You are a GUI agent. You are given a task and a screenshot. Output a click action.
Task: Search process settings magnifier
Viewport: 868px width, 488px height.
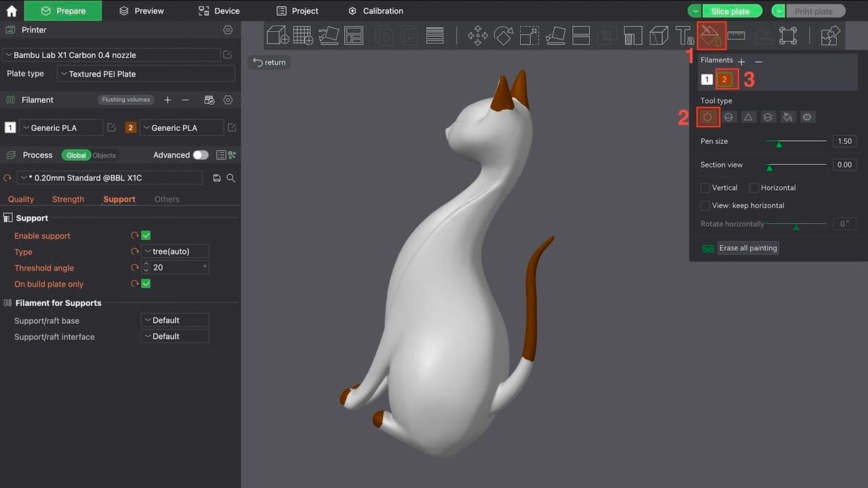pyautogui.click(x=231, y=178)
